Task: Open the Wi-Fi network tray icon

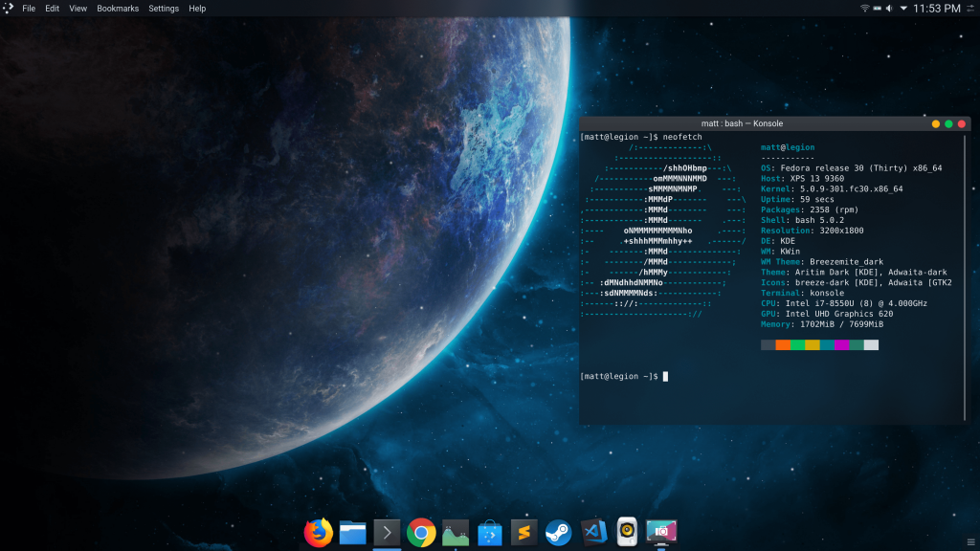Action: [x=864, y=9]
